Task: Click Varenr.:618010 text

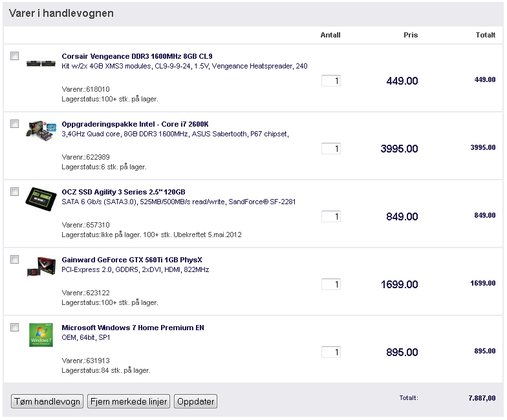Action: click(85, 89)
